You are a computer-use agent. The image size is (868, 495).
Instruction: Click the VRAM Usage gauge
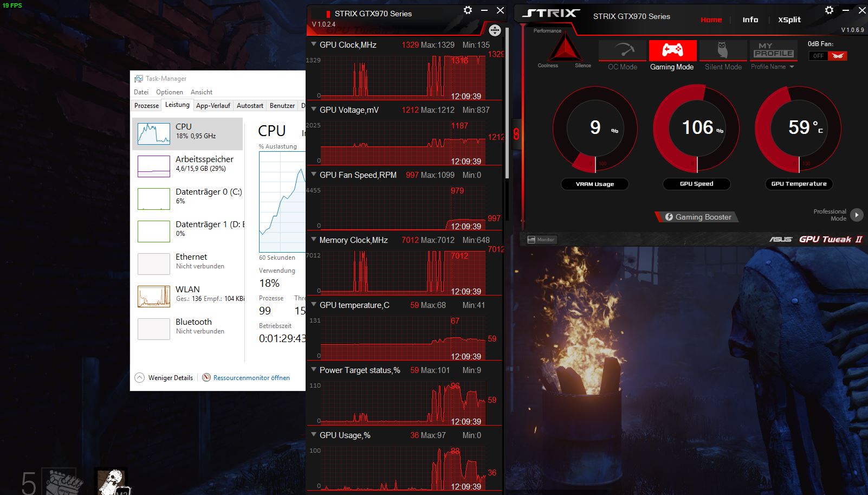tap(595, 129)
